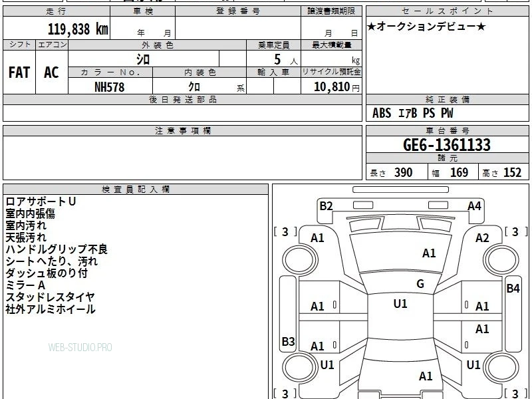Viewport: 532px width, 399px height.
Task: Click the リサイクル預託金 header
Action: pos(331,72)
